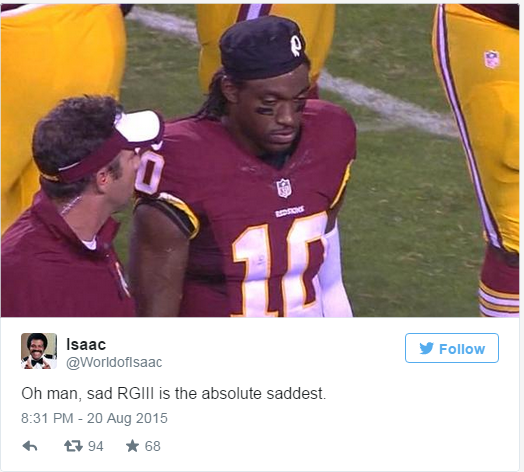This screenshot has width=524, height=472.
Task: Click the NFL logo on yellow pants
Action: pos(491,59)
